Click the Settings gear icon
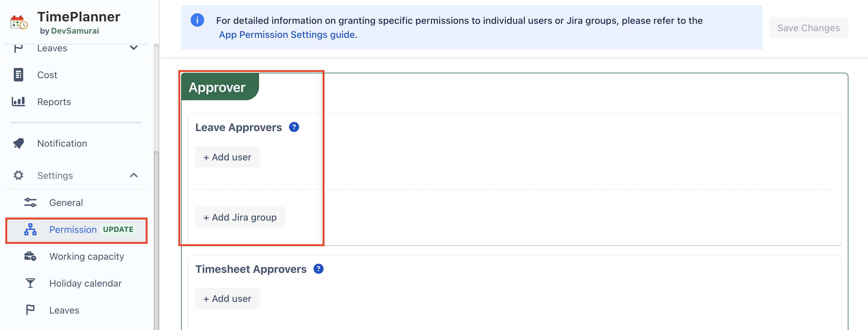 [19, 175]
